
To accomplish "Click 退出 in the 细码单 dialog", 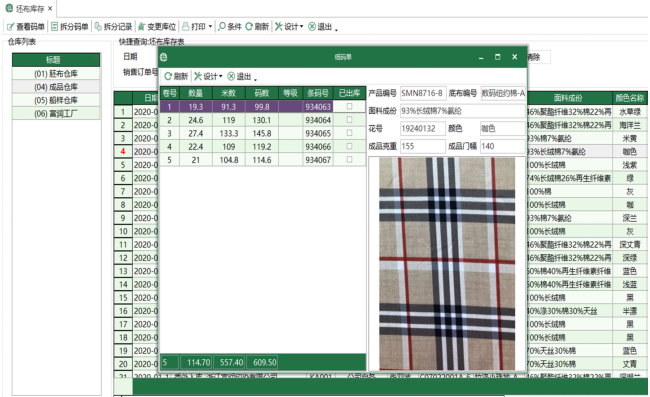I will tap(239, 76).
